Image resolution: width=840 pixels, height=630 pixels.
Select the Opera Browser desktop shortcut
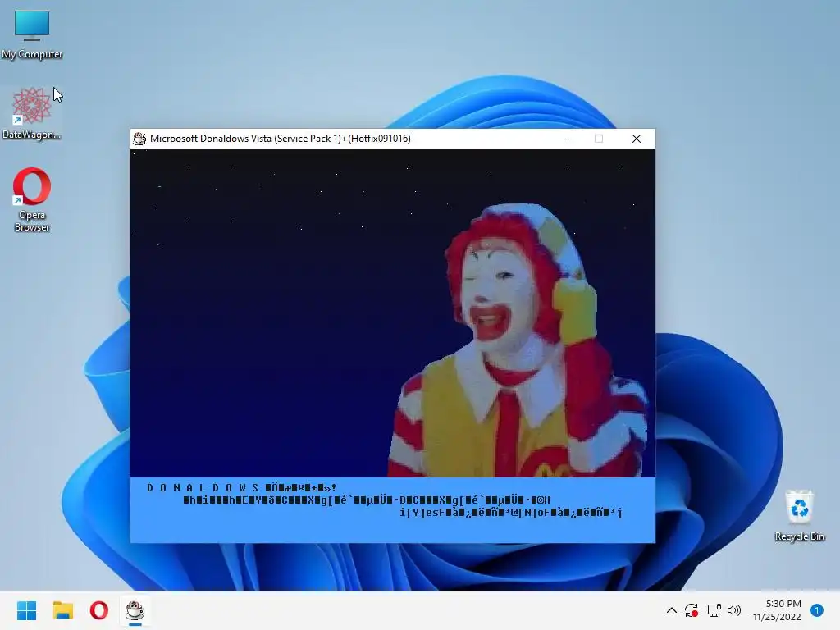point(32,199)
